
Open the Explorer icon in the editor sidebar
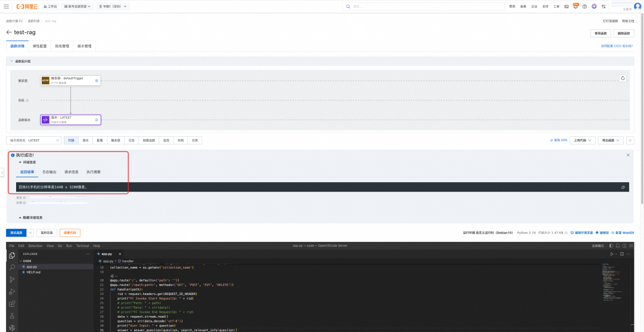[12, 256]
